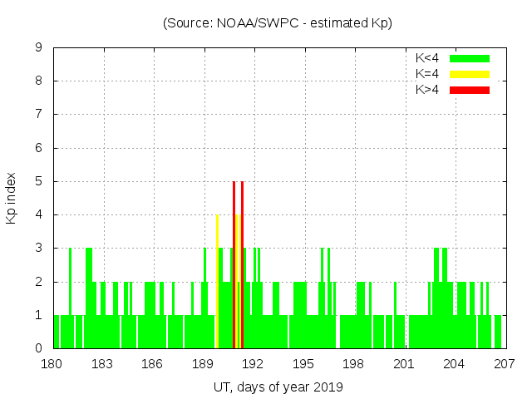Click the green K<4 legend swatch

coord(470,58)
